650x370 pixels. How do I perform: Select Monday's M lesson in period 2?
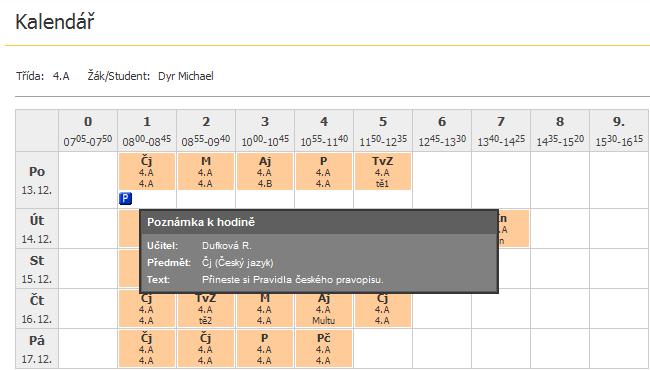(x=206, y=172)
